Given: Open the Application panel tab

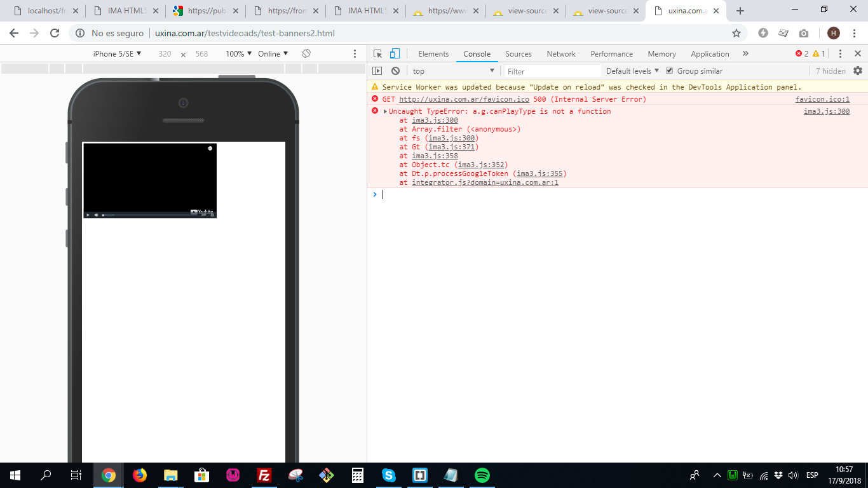Looking at the screenshot, I should pyautogui.click(x=710, y=54).
